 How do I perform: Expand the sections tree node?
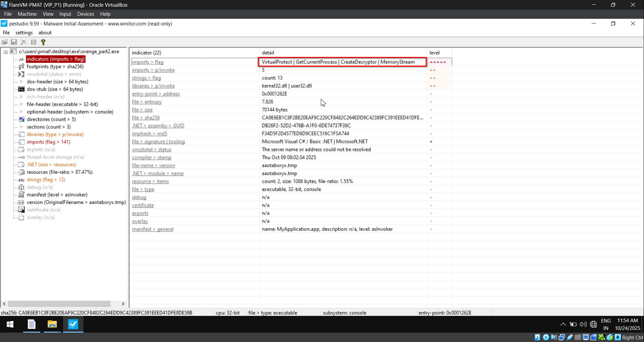[x=21, y=127]
